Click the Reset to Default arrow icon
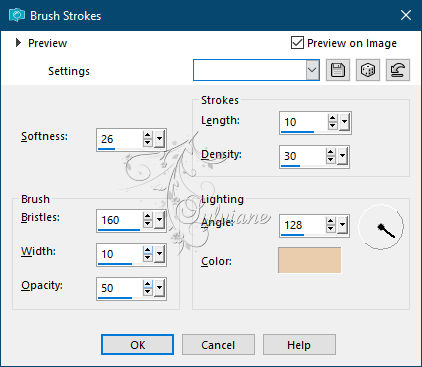The image size is (422, 367). 398,70
